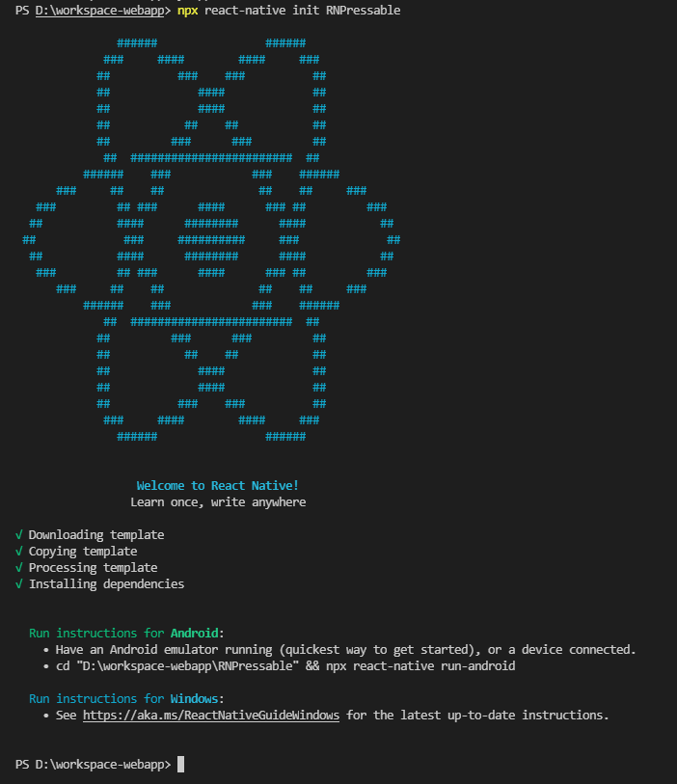The width and height of the screenshot is (677, 784).
Task: Click the 'Copying template' status line
Action: [83, 552]
